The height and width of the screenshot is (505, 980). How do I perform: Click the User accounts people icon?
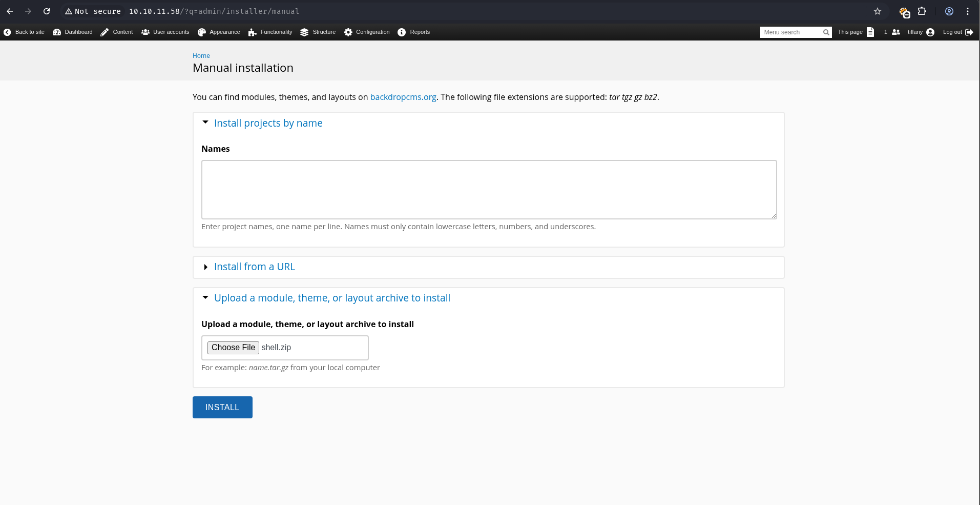pos(145,32)
